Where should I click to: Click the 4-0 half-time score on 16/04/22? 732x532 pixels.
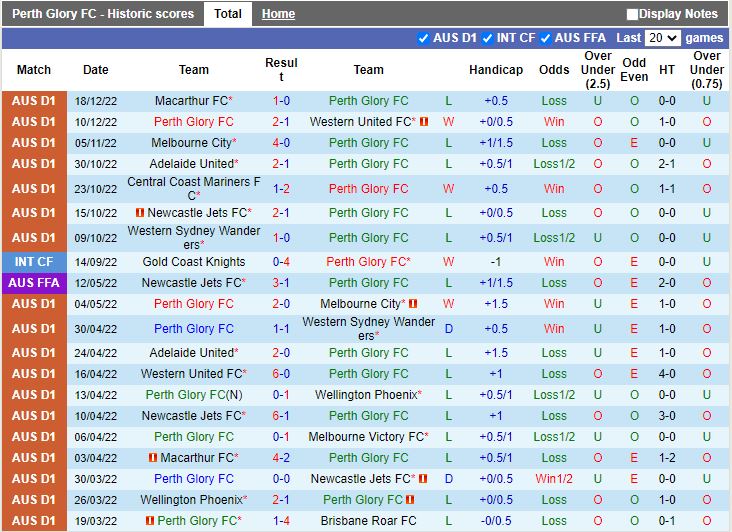[x=667, y=374]
